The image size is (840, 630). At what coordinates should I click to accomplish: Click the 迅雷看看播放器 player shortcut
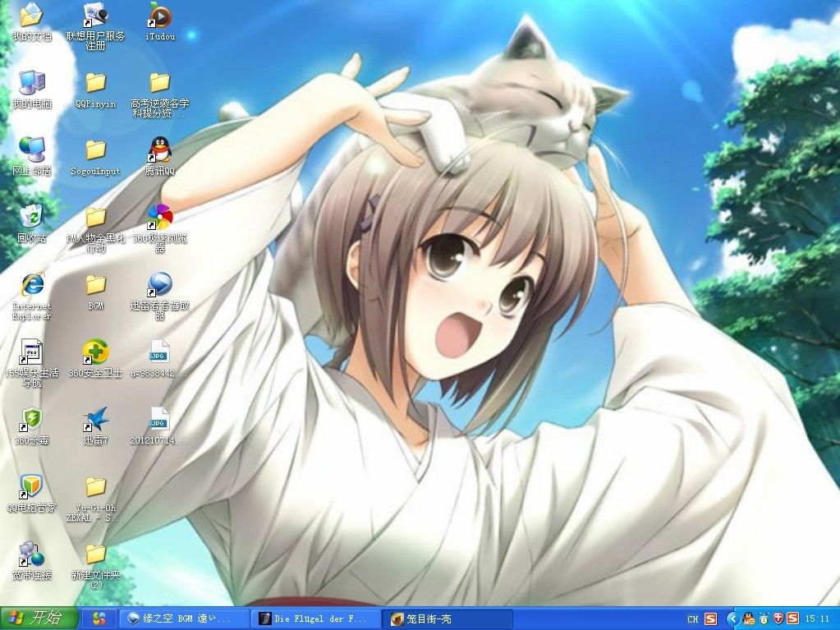(x=159, y=297)
